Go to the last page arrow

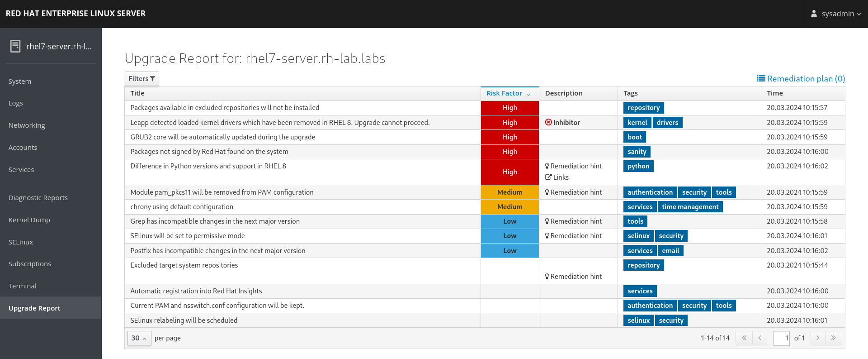[833, 338]
